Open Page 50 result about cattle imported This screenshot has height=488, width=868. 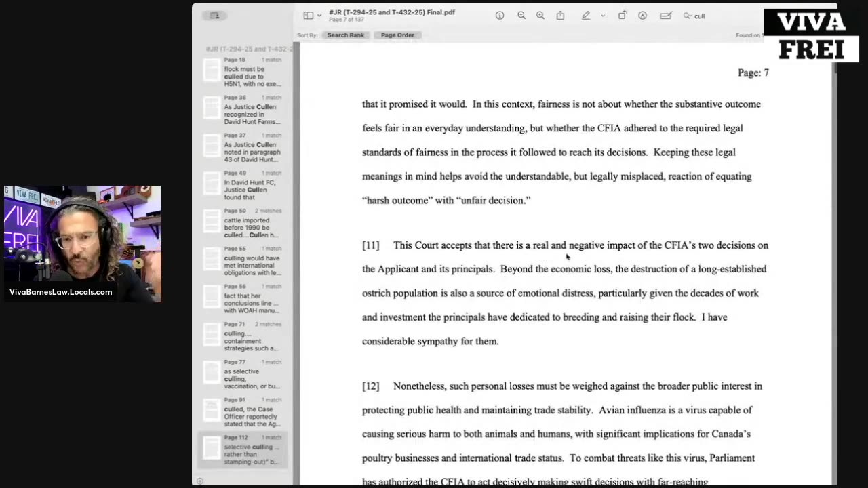click(x=243, y=223)
